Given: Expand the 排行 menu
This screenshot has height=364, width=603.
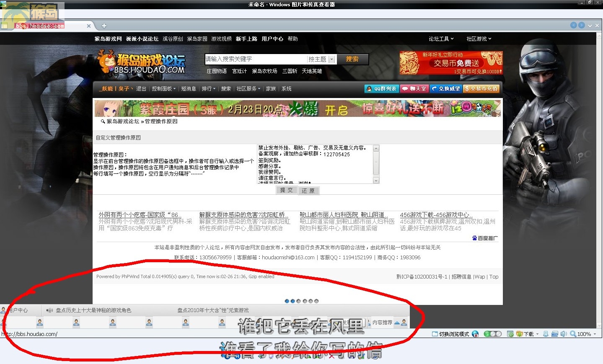Looking at the screenshot, I should (208, 89).
